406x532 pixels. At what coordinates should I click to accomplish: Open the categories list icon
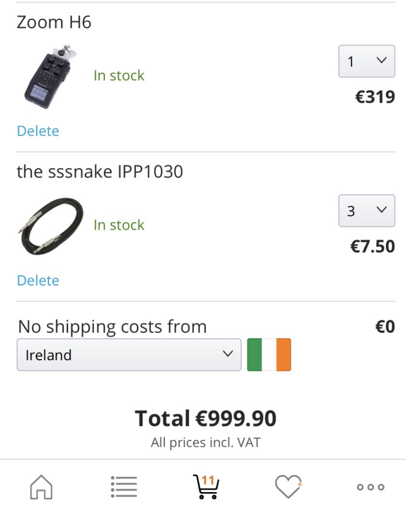click(x=124, y=487)
